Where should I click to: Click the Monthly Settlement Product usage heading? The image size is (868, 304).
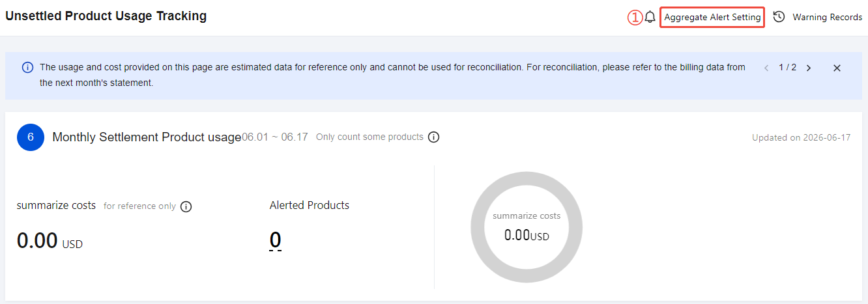coord(147,137)
